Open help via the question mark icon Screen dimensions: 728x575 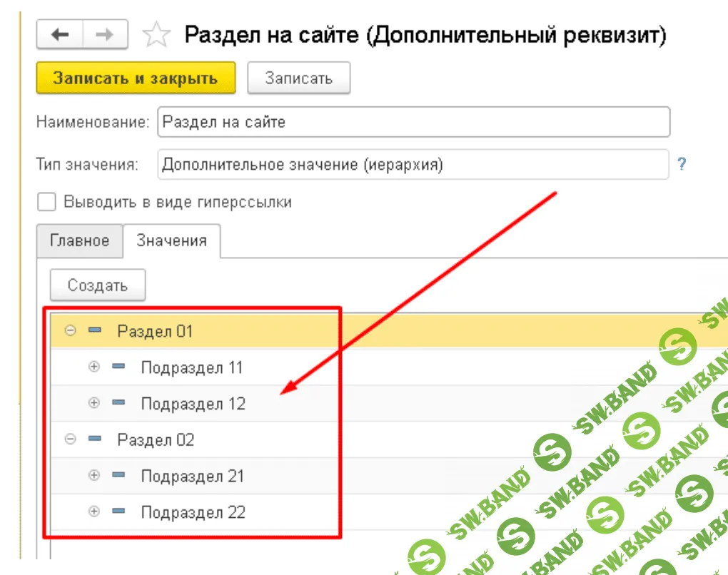[x=682, y=164]
